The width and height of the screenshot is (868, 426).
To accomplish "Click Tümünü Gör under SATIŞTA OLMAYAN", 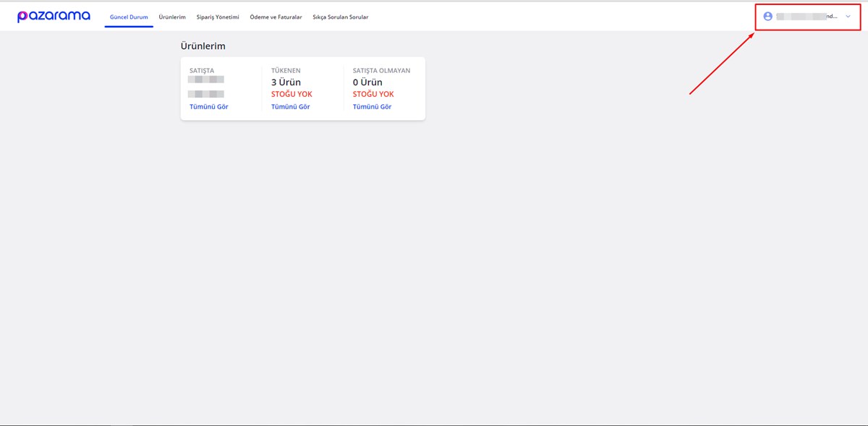I will coord(373,106).
